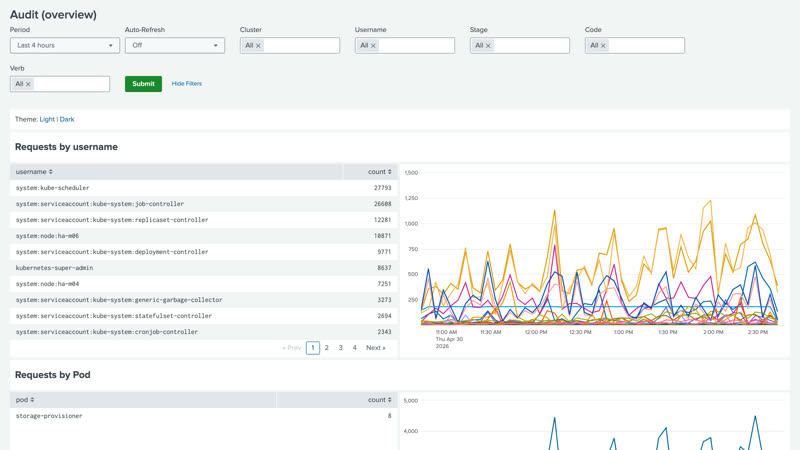Select the generic-garbage-collector serviceaccount row
The image size is (800, 450).
click(x=204, y=300)
